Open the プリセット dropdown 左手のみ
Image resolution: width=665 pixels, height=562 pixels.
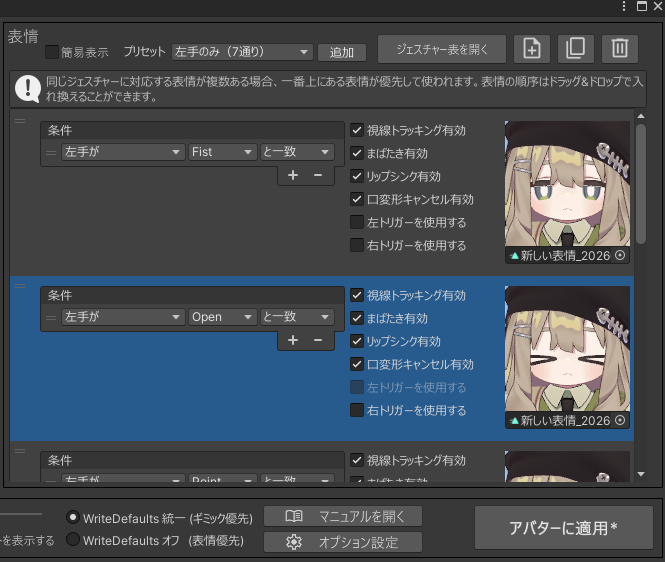pos(241,51)
